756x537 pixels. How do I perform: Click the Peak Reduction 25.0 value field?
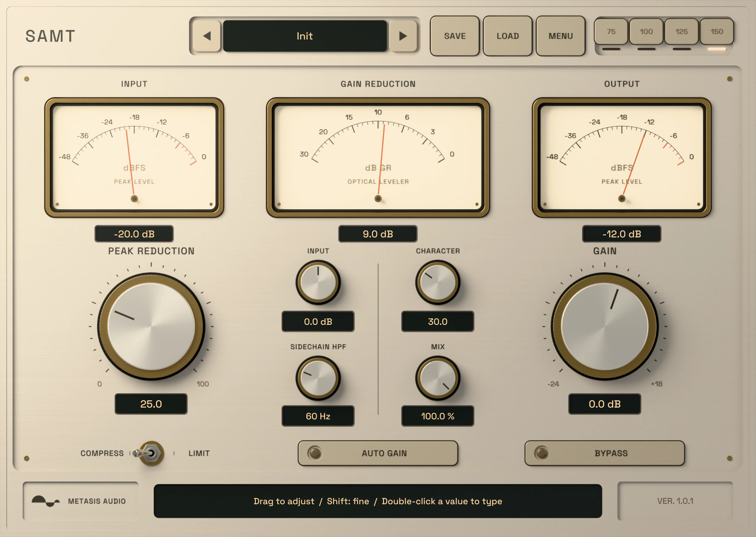click(x=151, y=404)
